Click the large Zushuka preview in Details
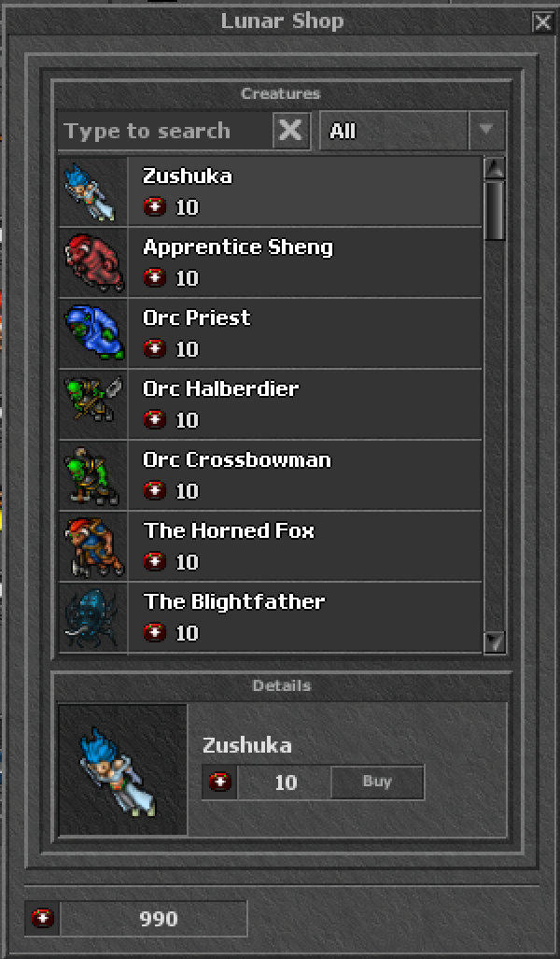Image resolution: width=560 pixels, height=959 pixels. point(123,770)
